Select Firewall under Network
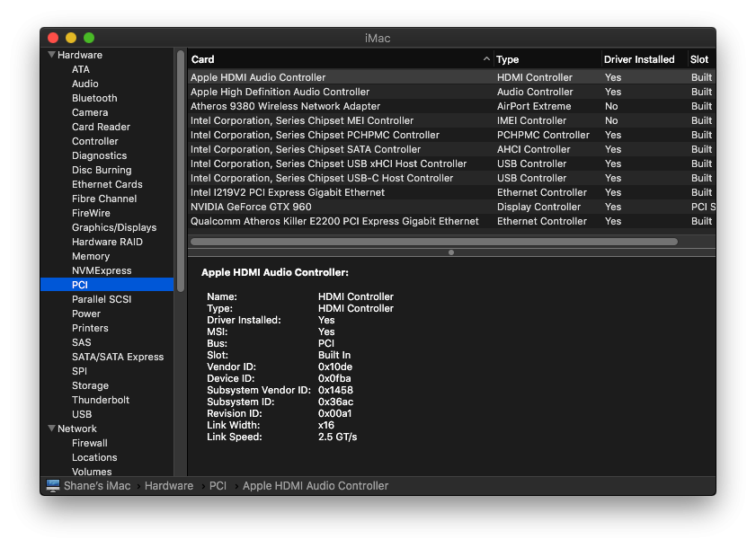The image size is (756, 548). pos(90,443)
